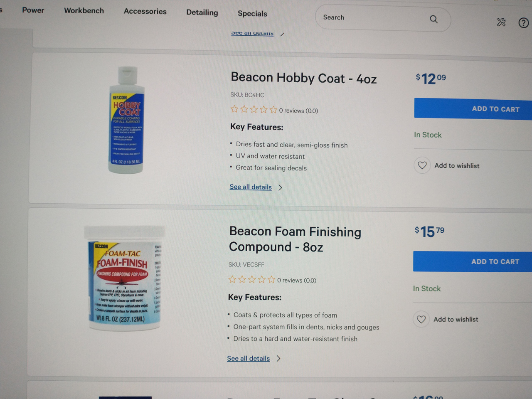532x399 pixels.
Task: Expand details chevron for Beacon Hobby Coat
Action: pos(281,187)
